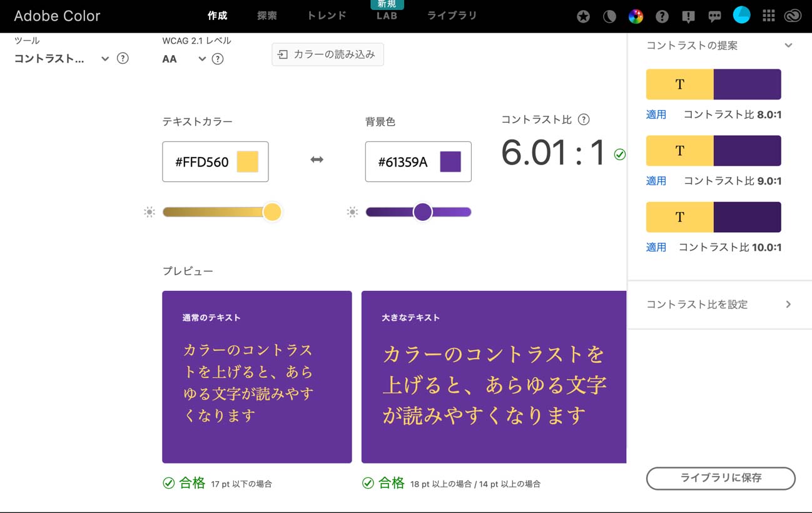The height and width of the screenshot is (513, 812).
Task: Click yellow text brightness slider handle
Action: [272, 212]
